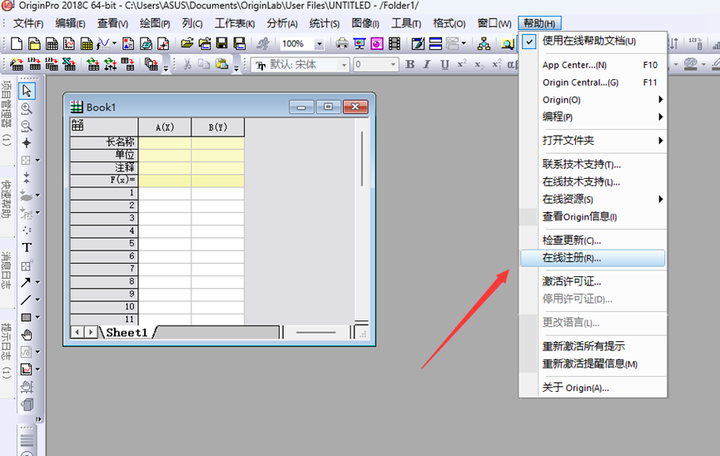
Task: Select 关于 Origin(A) menu entry
Action: coord(592,388)
